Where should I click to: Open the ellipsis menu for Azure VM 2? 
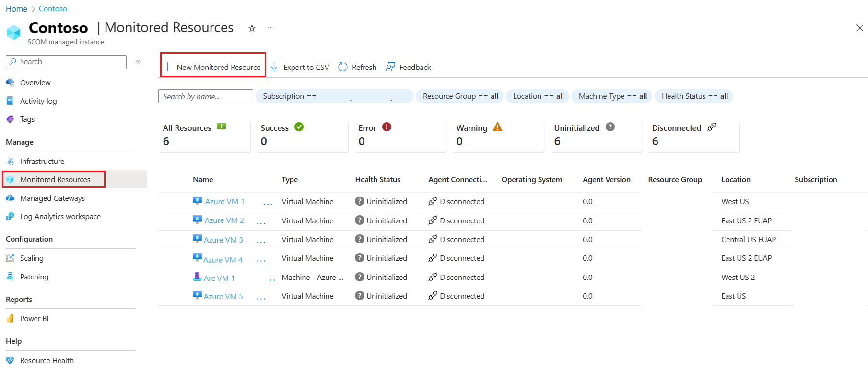(x=261, y=223)
